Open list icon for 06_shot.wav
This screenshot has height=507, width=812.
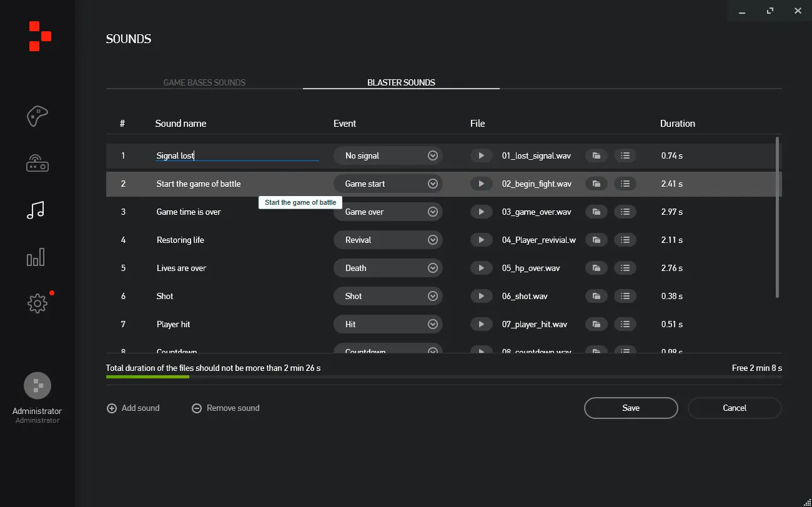[x=625, y=296]
